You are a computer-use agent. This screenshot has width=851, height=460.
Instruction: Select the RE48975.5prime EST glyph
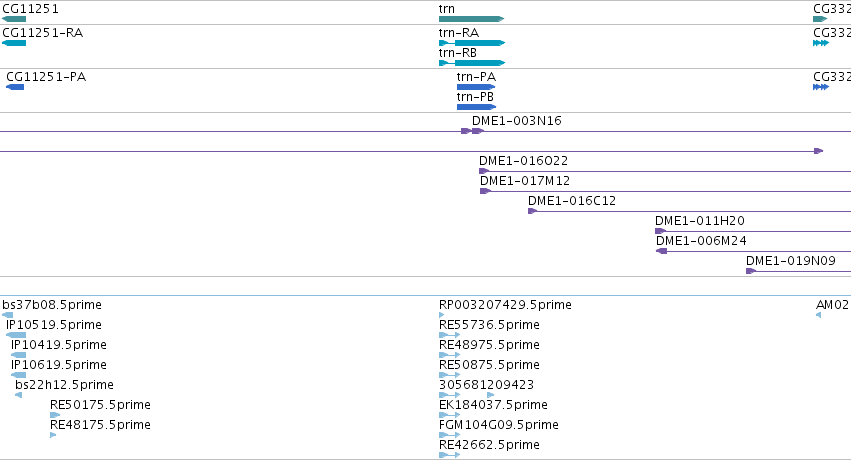click(449, 355)
